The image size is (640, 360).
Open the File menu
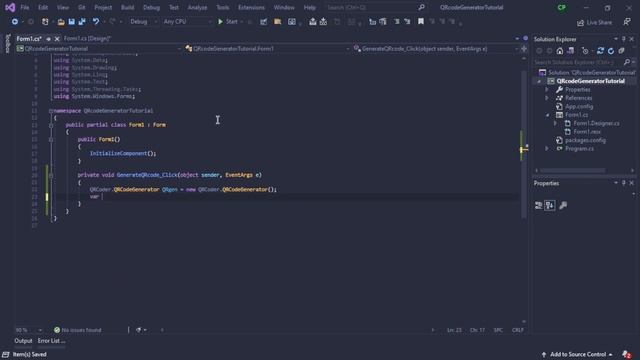[24, 7]
